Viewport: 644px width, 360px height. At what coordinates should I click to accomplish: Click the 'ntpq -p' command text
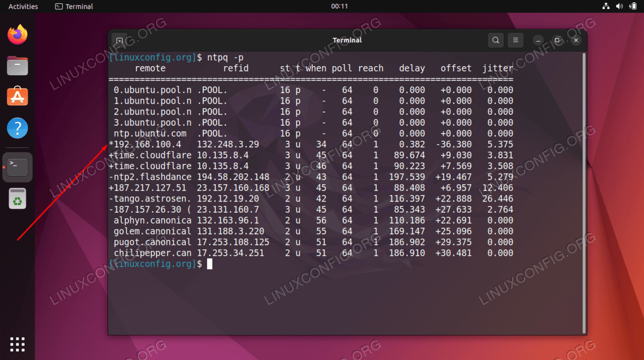[x=226, y=57]
